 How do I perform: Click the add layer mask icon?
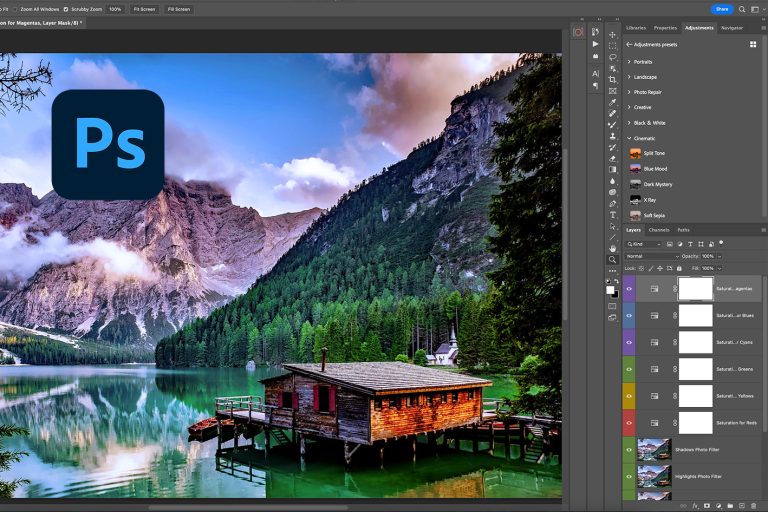707,506
